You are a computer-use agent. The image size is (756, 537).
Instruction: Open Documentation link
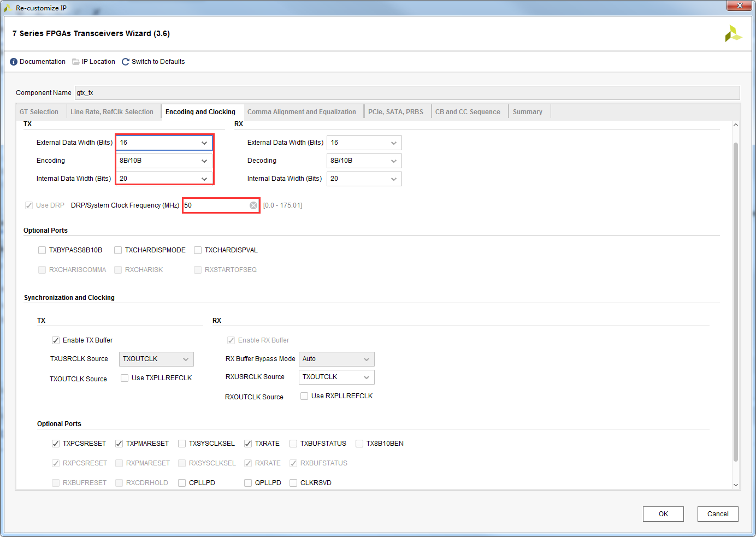point(43,62)
